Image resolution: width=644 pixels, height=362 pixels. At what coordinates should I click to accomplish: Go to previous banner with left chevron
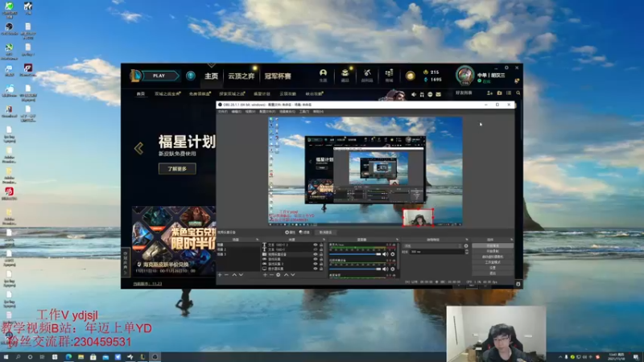(x=138, y=148)
